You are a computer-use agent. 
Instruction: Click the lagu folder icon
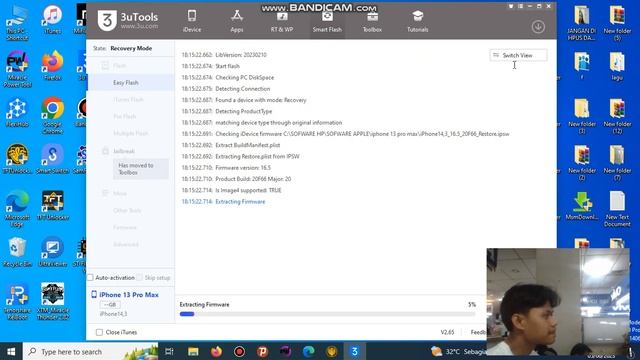617,66
